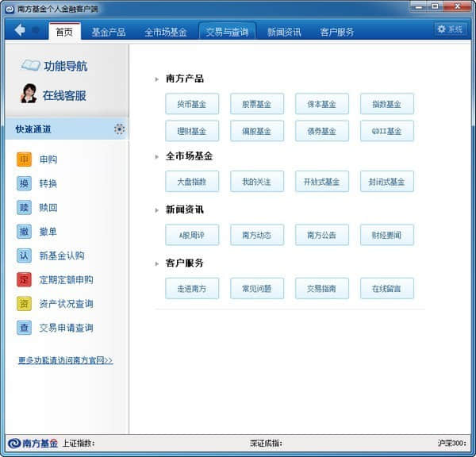Screen dimensions: 476x457
Task: Open the 功能导航 book icon
Action: point(30,65)
